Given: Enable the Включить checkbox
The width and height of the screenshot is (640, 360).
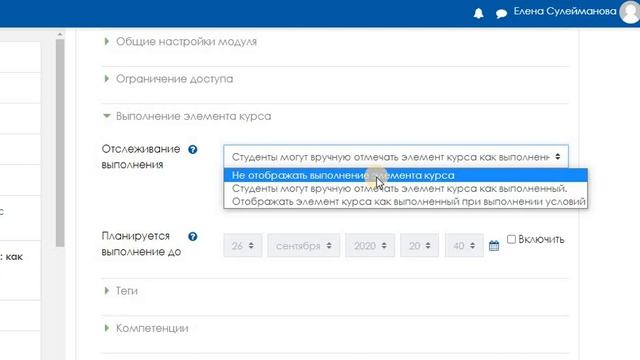Looking at the screenshot, I should coord(511,239).
